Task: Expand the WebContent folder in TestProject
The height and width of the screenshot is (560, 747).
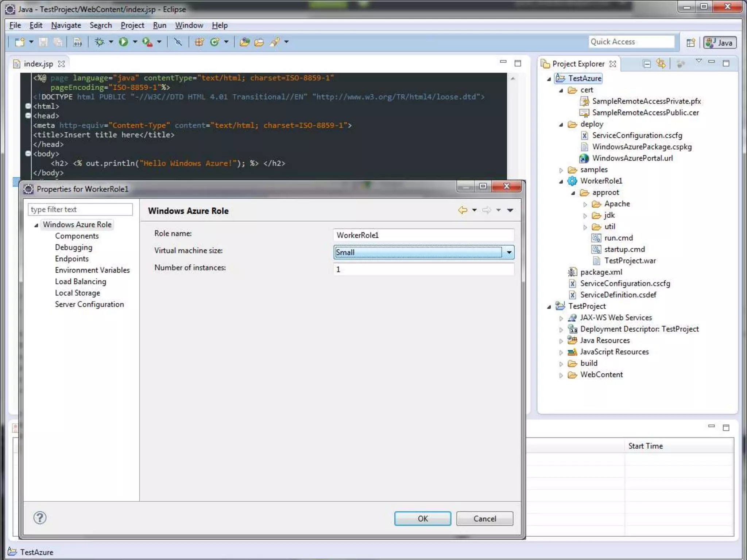Action: tap(561, 375)
